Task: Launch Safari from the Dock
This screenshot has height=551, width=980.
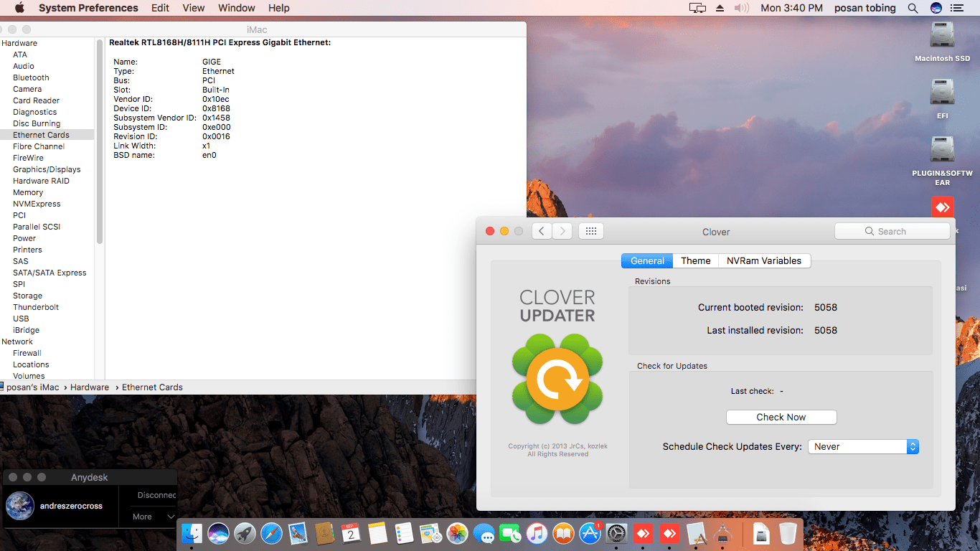Action: (x=271, y=533)
